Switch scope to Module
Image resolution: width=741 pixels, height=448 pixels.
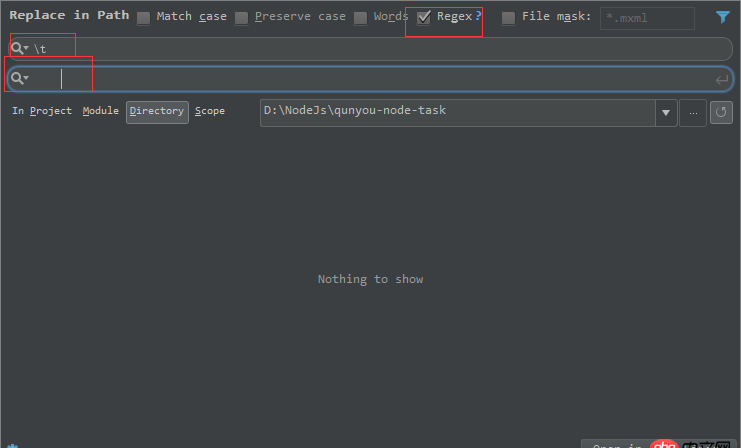101,111
